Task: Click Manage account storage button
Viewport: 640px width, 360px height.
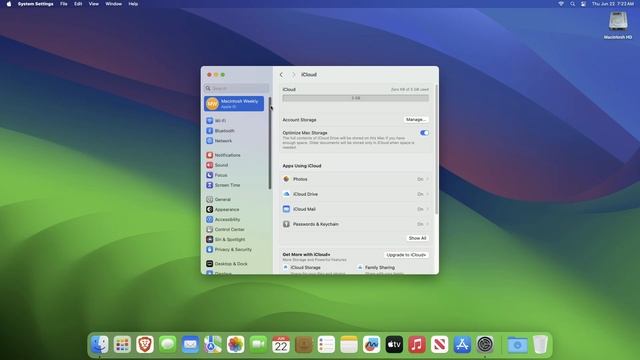Action: [x=416, y=120]
